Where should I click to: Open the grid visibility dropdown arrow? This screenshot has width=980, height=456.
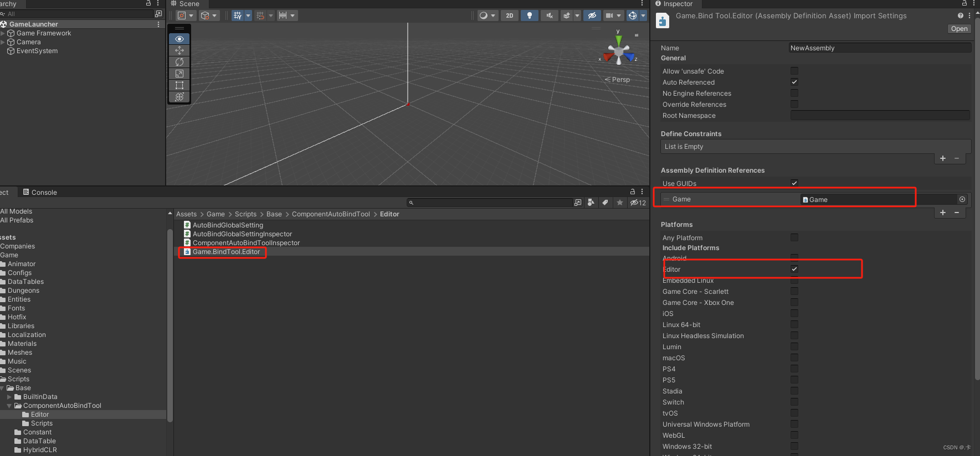tap(248, 15)
